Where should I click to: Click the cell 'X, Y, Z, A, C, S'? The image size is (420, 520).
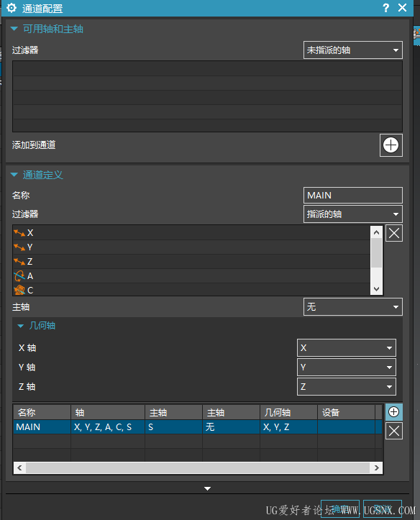pos(108,427)
